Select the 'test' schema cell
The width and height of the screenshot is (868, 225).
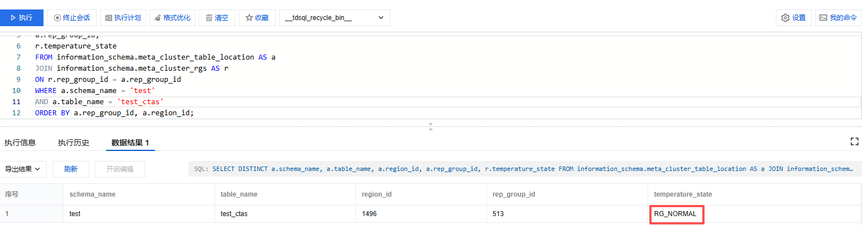[x=138, y=214]
